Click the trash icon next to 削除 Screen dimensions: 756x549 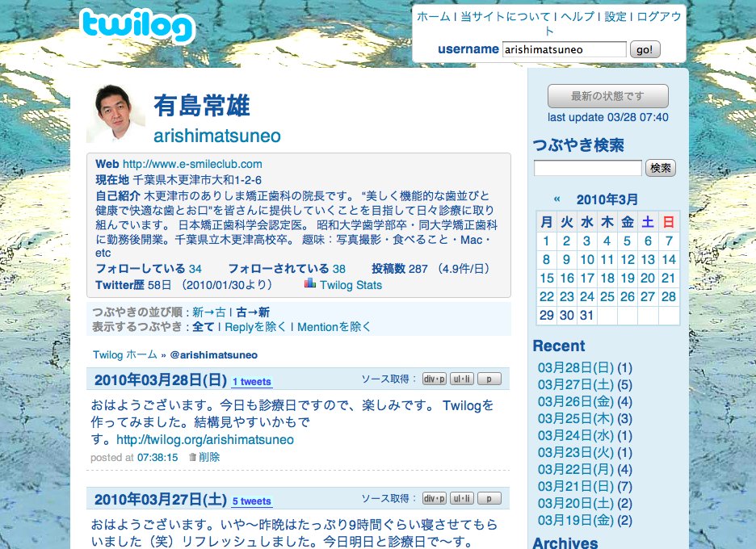coord(192,457)
